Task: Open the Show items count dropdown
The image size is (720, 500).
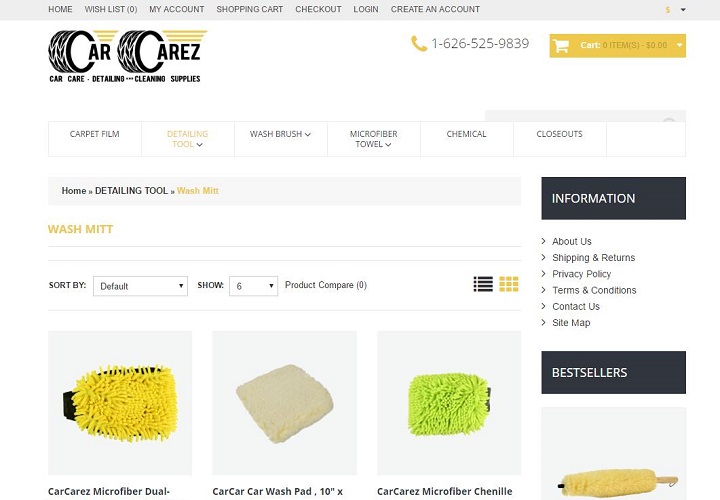Action: point(253,286)
